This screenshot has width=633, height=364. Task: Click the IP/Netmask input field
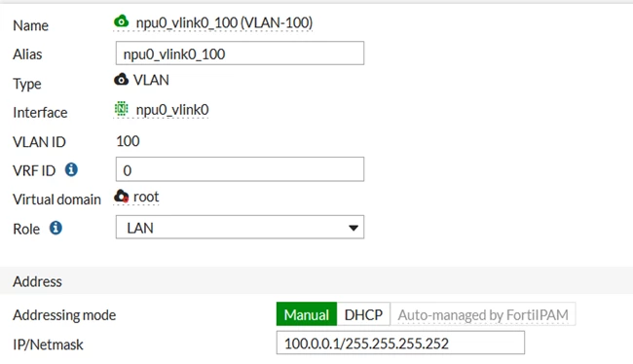(x=400, y=343)
